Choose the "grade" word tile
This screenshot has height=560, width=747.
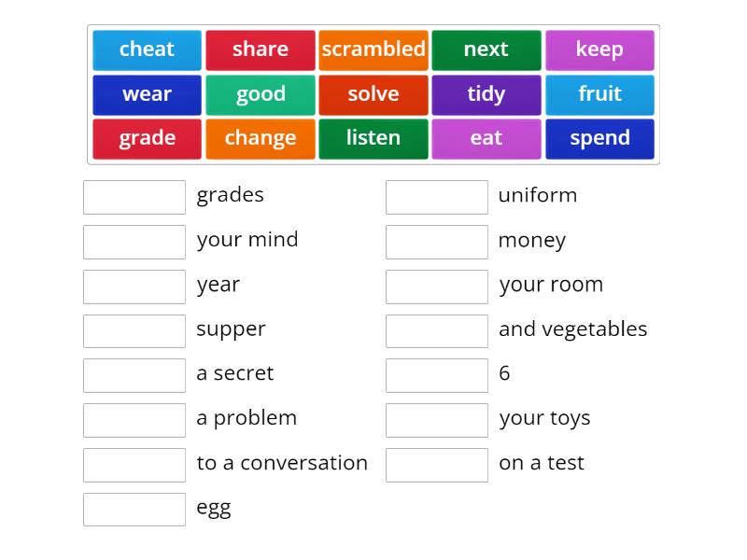147,138
